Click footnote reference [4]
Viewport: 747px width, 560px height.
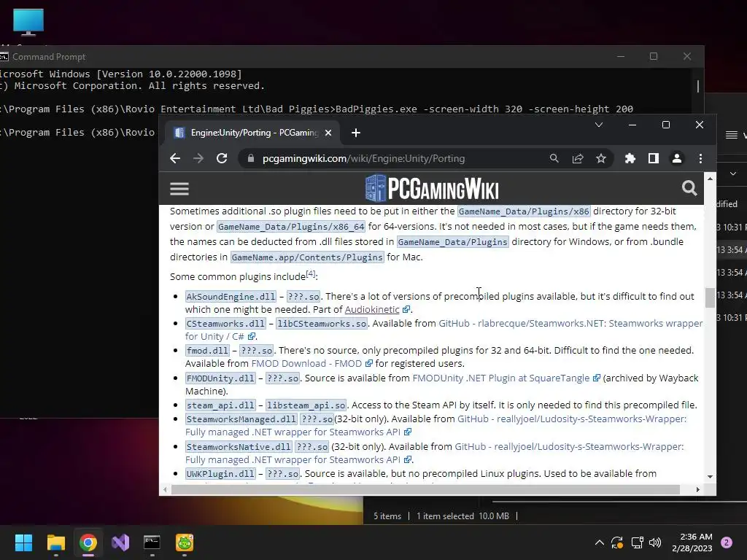click(311, 274)
